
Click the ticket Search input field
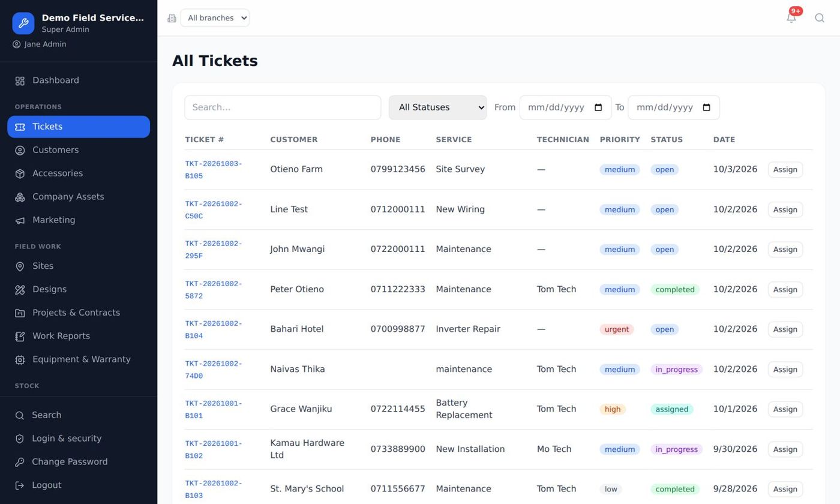click(x=283, y=107)
